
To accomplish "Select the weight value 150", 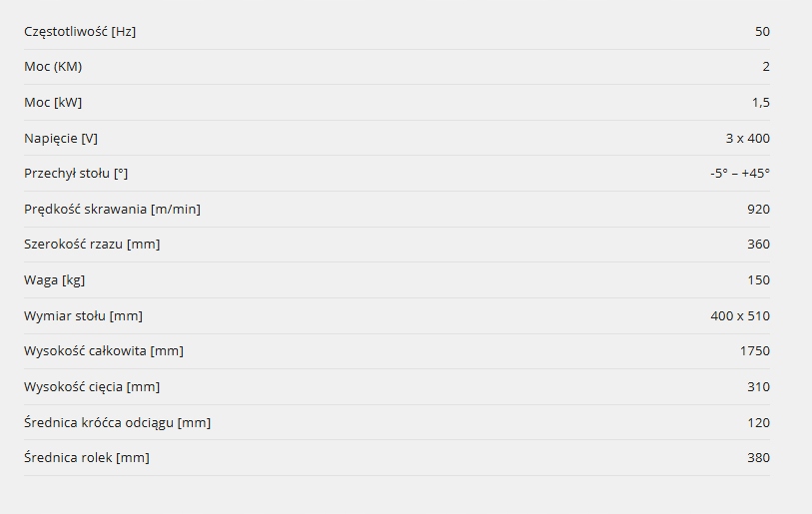I will (x=758, y=279).
